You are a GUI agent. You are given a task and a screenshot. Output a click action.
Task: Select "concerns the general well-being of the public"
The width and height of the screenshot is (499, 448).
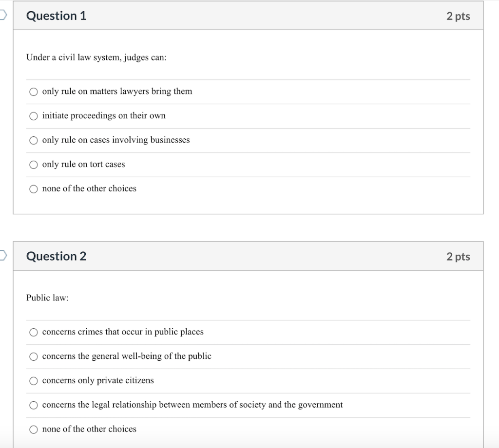33,356
